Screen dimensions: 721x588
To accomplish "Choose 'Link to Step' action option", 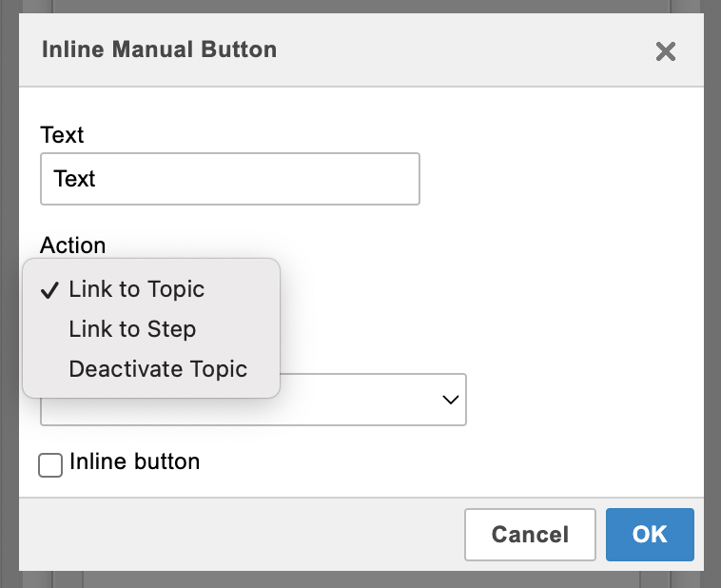I will tap(132, 329).
